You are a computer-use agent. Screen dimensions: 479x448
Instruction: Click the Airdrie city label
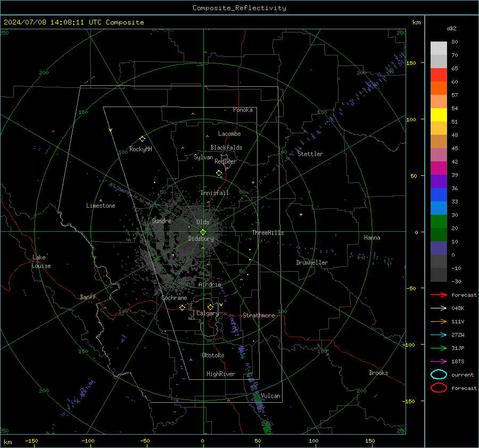pyautogui.click(x=210, y=284)
